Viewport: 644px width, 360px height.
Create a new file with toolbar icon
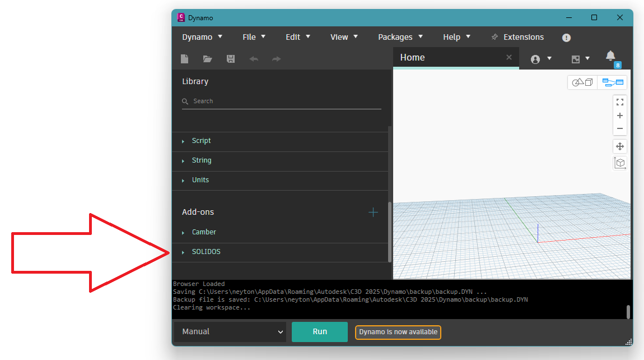click(184, 59)
